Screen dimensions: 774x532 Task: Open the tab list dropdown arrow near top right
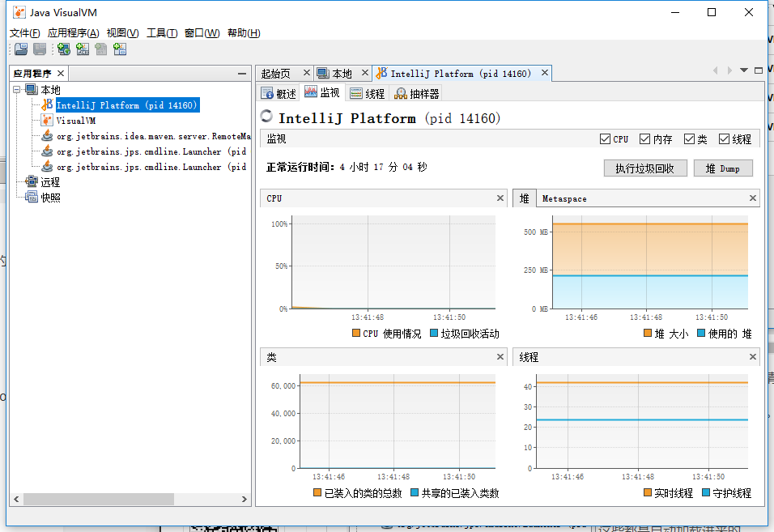pos(743,70)
